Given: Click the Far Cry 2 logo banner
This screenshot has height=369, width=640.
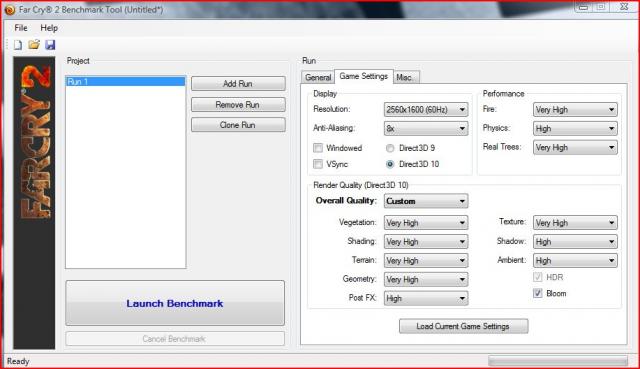Looking at the screenshot, I should 34,203.
